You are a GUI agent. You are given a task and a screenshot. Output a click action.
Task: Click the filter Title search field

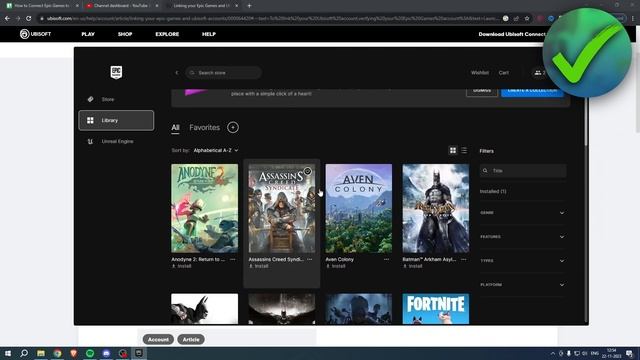523,171
